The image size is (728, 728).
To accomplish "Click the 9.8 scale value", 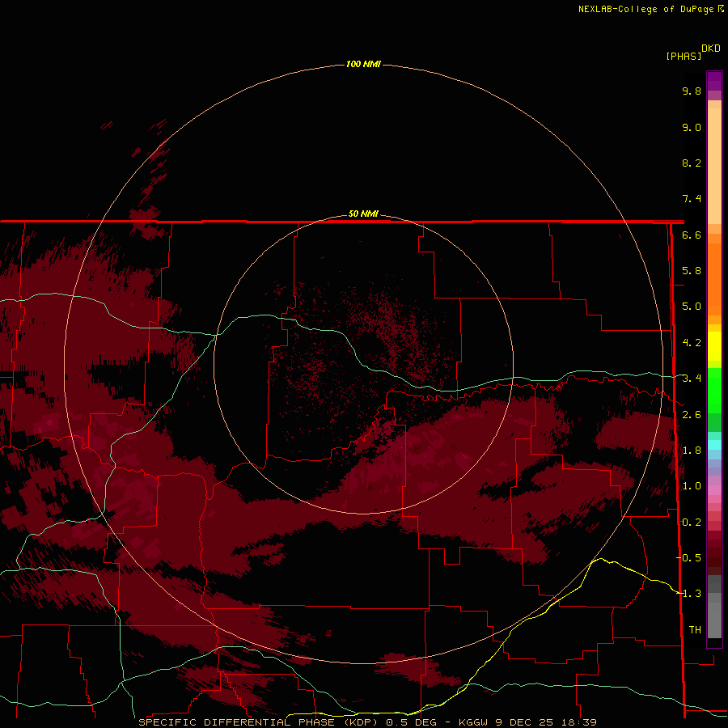I will point(692,91).
